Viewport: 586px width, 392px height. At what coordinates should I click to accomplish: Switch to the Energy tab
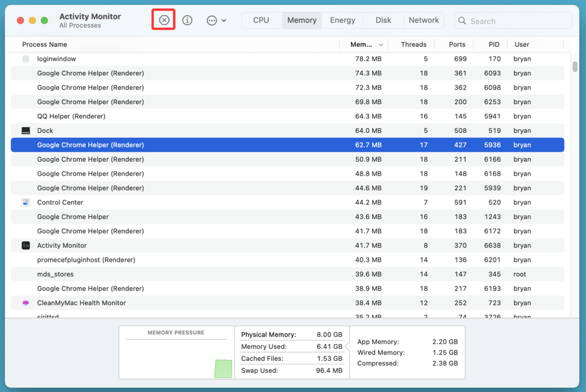click(342, 19)
